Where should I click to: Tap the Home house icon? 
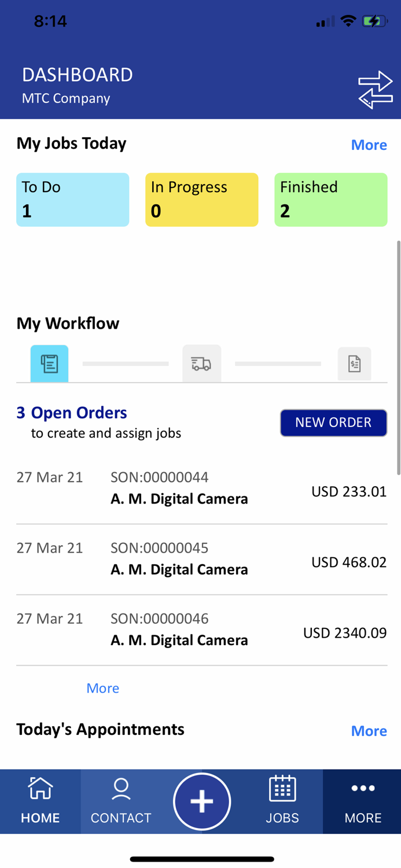coord(41,788)
